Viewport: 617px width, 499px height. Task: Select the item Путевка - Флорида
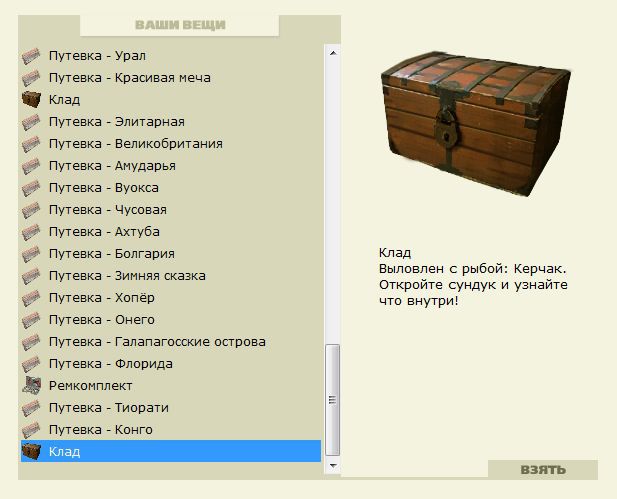coord(111,364)
